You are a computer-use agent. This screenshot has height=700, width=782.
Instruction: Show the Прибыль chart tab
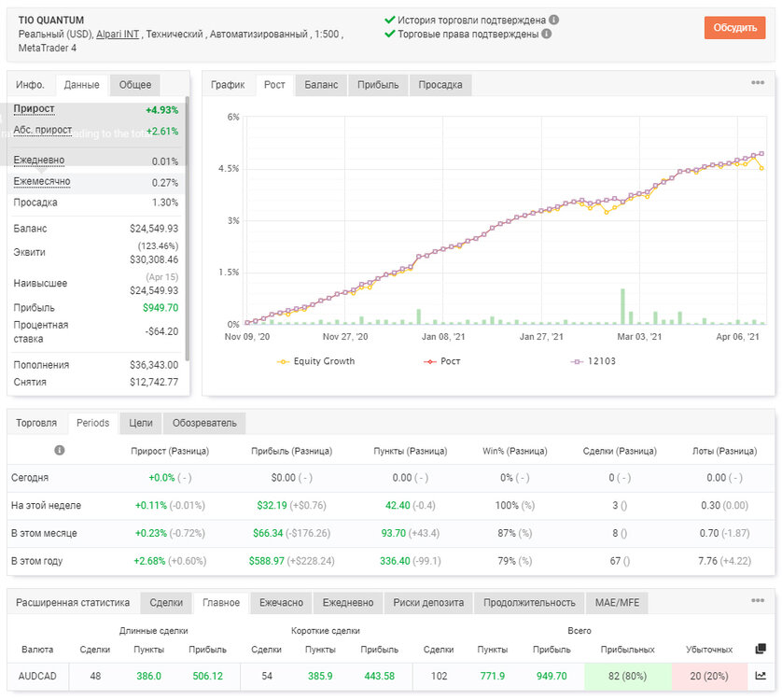pyautogui.click(x=378, y=85)
